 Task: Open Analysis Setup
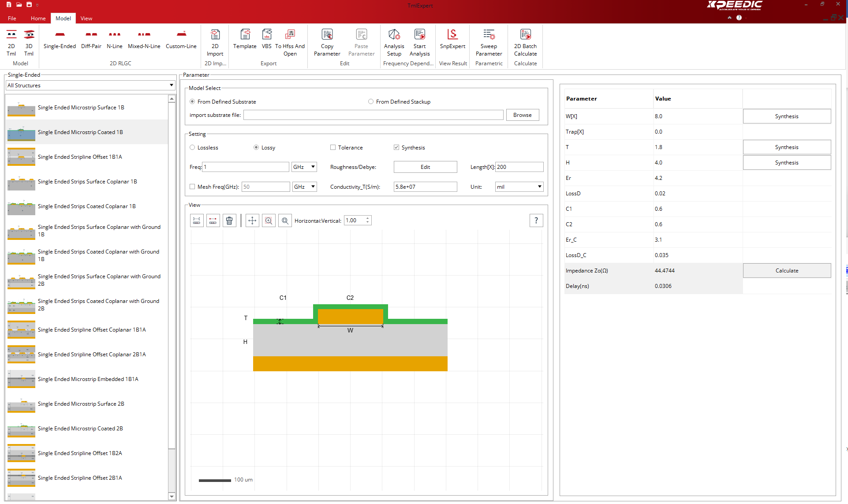point(394,42)
